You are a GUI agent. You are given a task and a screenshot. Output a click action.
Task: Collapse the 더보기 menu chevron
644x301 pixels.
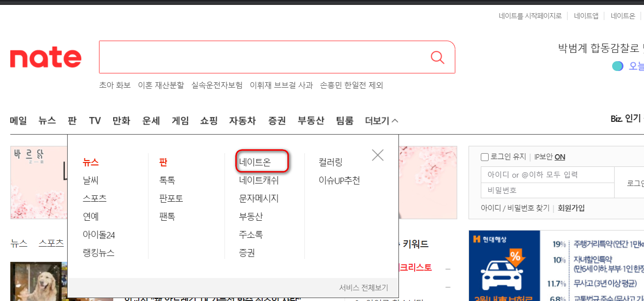(395, 120)
